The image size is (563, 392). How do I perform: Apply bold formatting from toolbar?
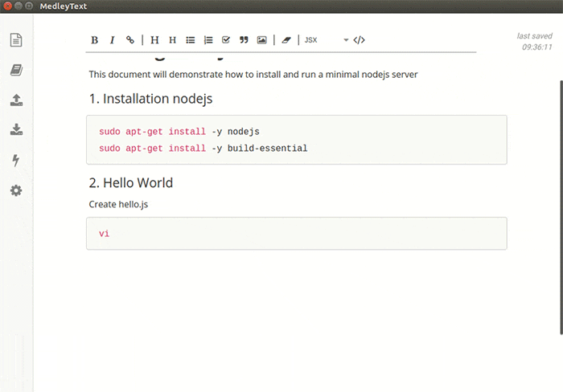(94, 40)
